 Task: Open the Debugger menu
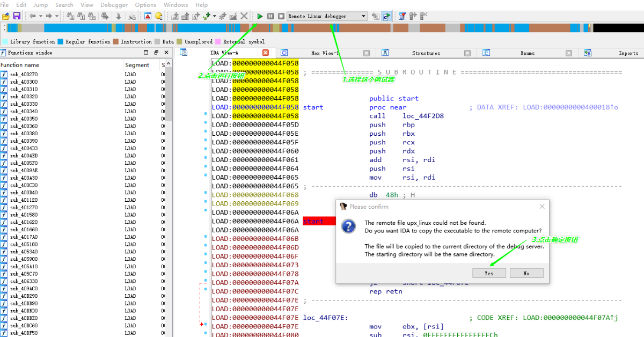114,5
